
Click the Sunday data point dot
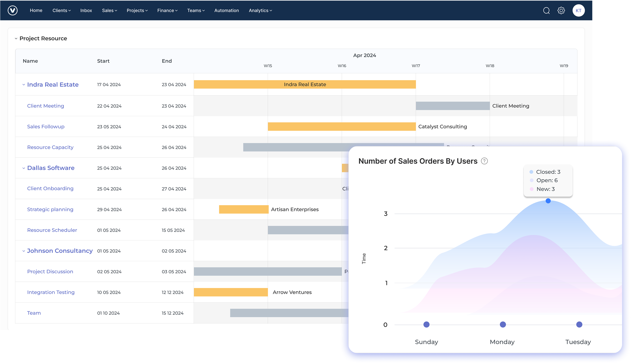point(426,325)
